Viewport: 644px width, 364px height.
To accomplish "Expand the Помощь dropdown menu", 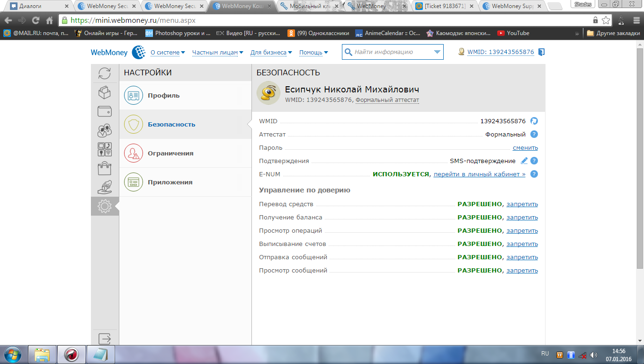I will click(x=313, y=53).
